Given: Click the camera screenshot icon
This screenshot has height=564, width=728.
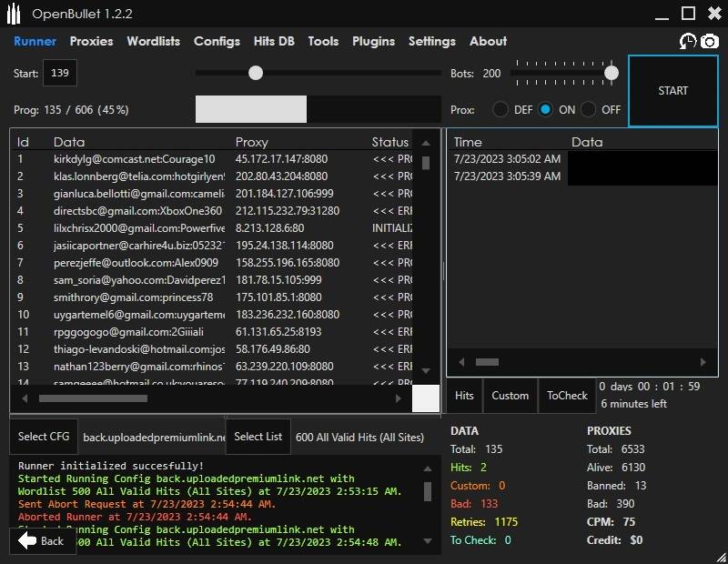Looking at the screenshot, I should 709,42.
